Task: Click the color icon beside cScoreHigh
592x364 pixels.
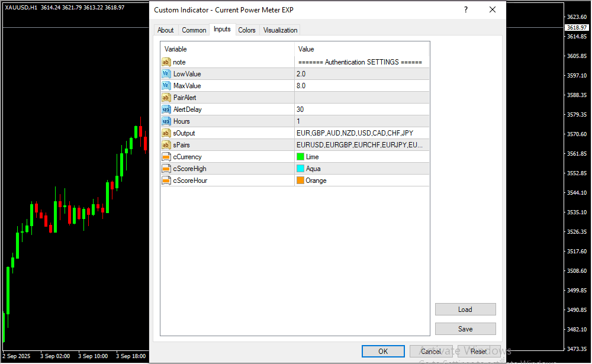Action: pyautogui.click(x=166, y=169)
